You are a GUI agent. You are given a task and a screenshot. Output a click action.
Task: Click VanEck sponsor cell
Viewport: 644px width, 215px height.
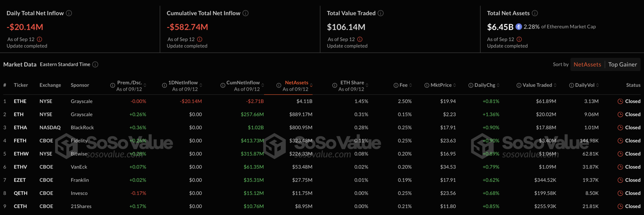click(79, 167)
